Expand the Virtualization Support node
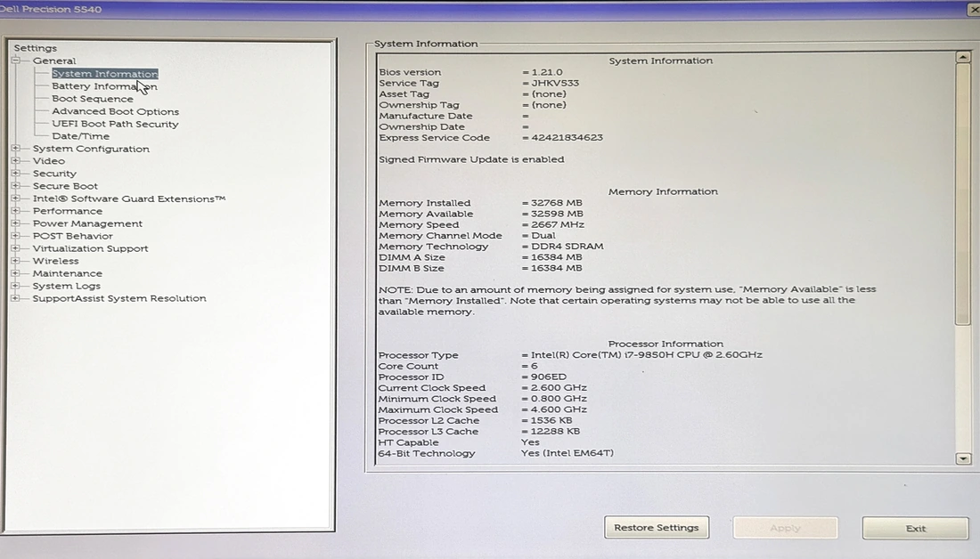Image resolution: width=980 pixels, height=559 pixels. (x=15, y=248)
